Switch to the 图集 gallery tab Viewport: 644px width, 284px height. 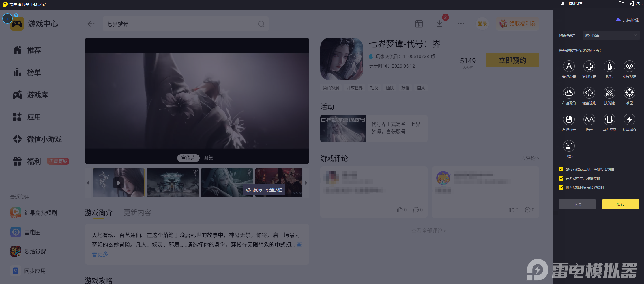pos(208,158)
